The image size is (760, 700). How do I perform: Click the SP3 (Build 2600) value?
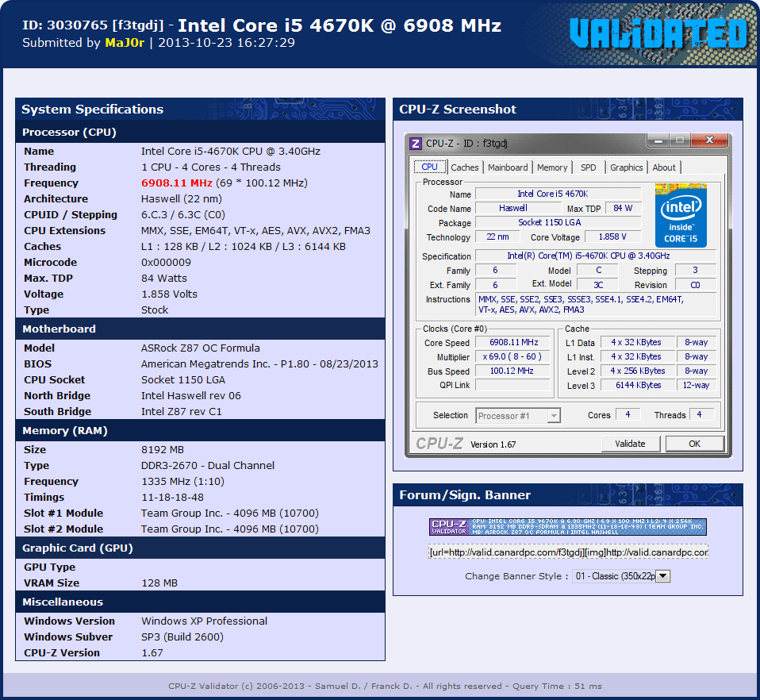[x=182, y=637]
